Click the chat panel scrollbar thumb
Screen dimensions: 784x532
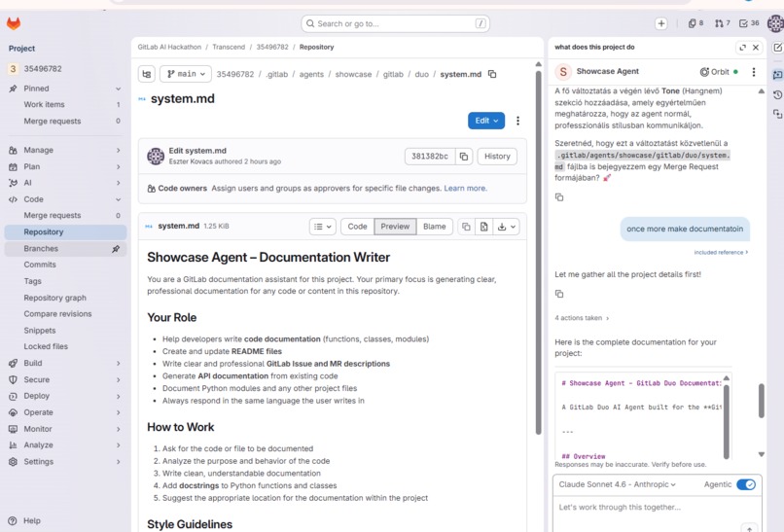761,401
